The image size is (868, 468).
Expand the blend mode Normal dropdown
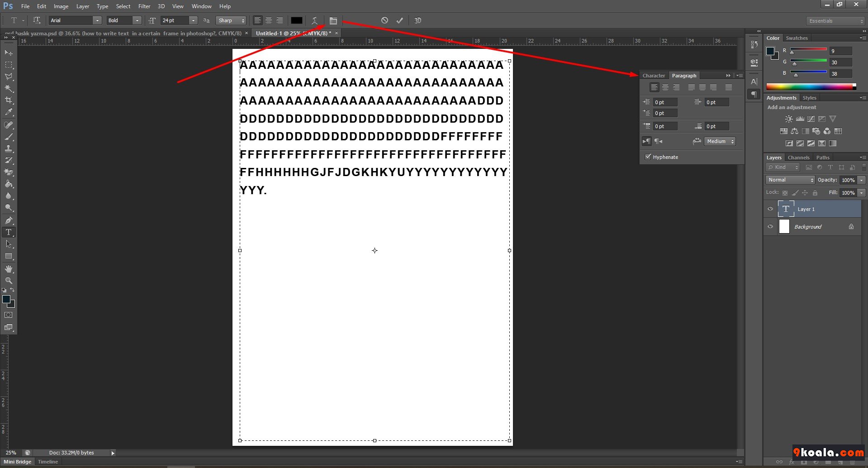(x=790, y=180)
